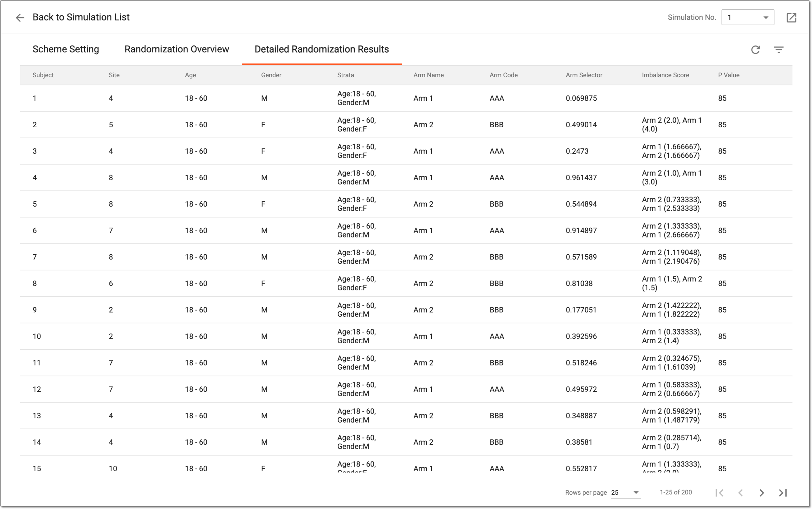Click the Strata column header
812x509 pixels.
(x=346, y=75)
